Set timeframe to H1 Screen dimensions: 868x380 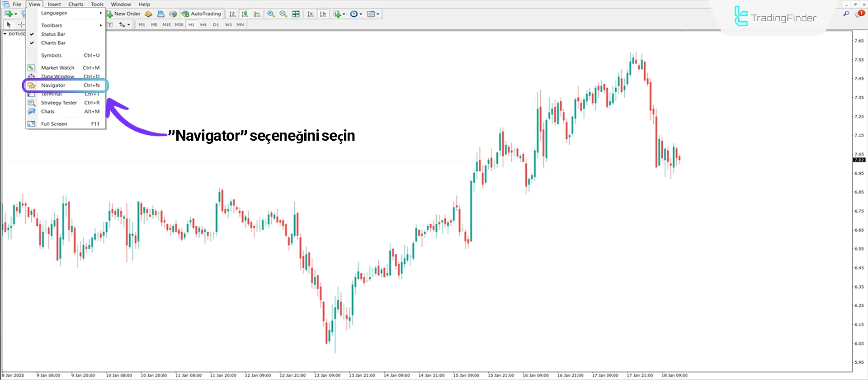191,24
